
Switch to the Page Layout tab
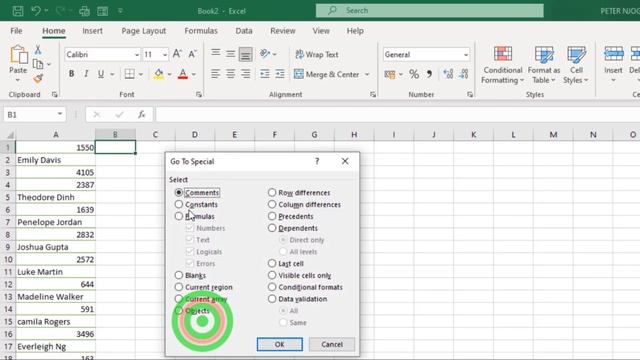pos(144,31)
